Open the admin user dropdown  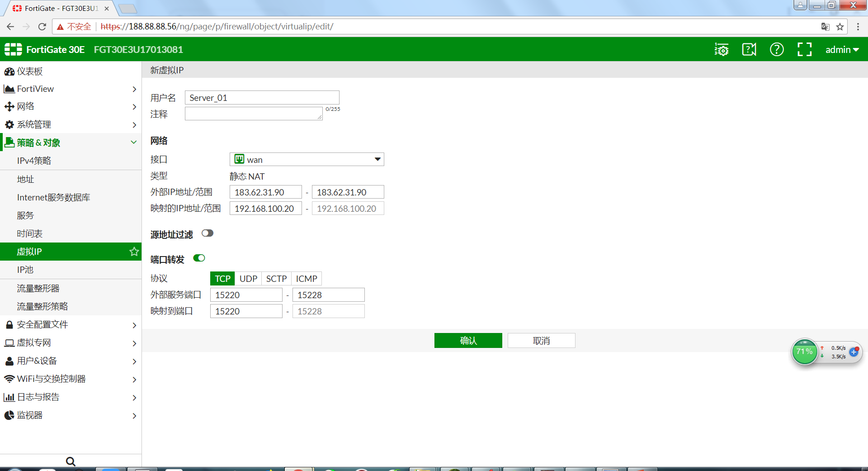[842, 49]
